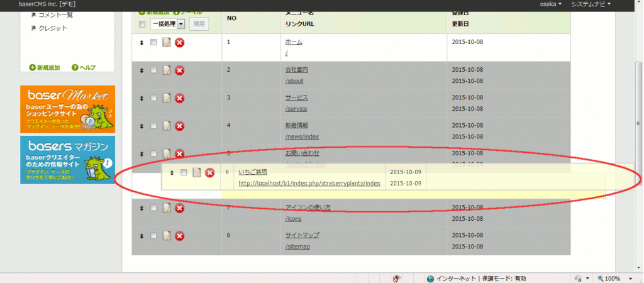Click the sort handle of アイコンの使い方 row
Screen dimensions: 644x283
point(142,208)
